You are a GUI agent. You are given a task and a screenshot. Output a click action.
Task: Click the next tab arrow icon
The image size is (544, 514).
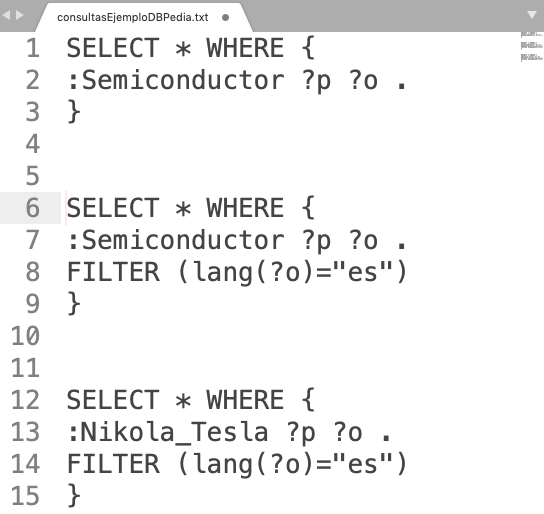(x=20, y=15)
